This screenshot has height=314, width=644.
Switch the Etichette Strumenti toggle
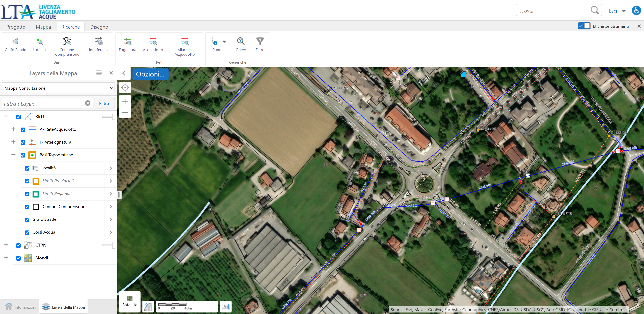pyautogui.click(x=584, y=26)
